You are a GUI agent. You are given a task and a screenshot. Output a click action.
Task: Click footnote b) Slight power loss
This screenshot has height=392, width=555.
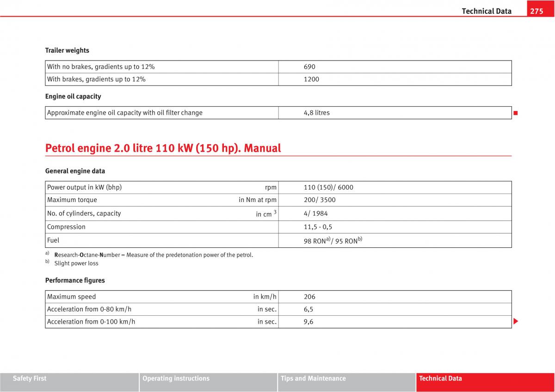click(76, 263)
